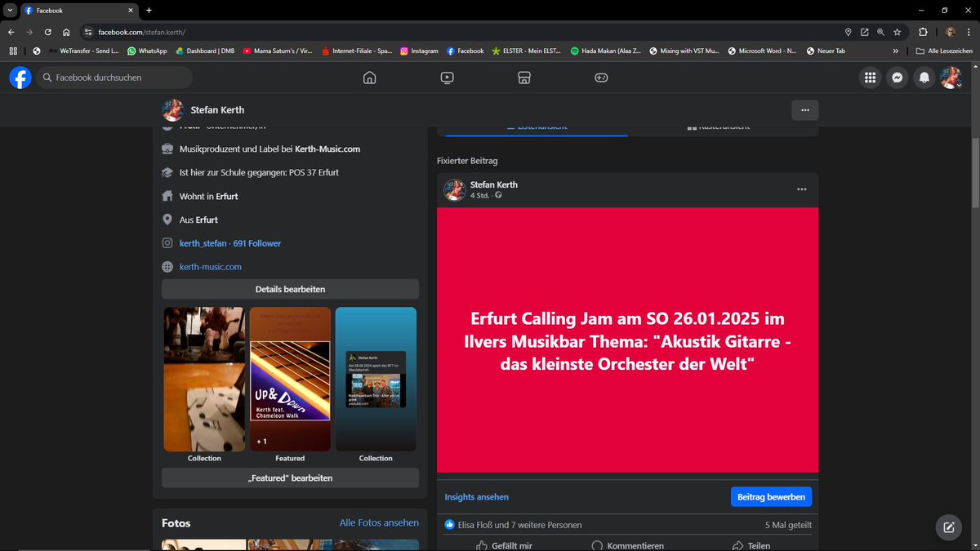Open the Insights ansehen link
980x551 pixels.
pos(476,496)
